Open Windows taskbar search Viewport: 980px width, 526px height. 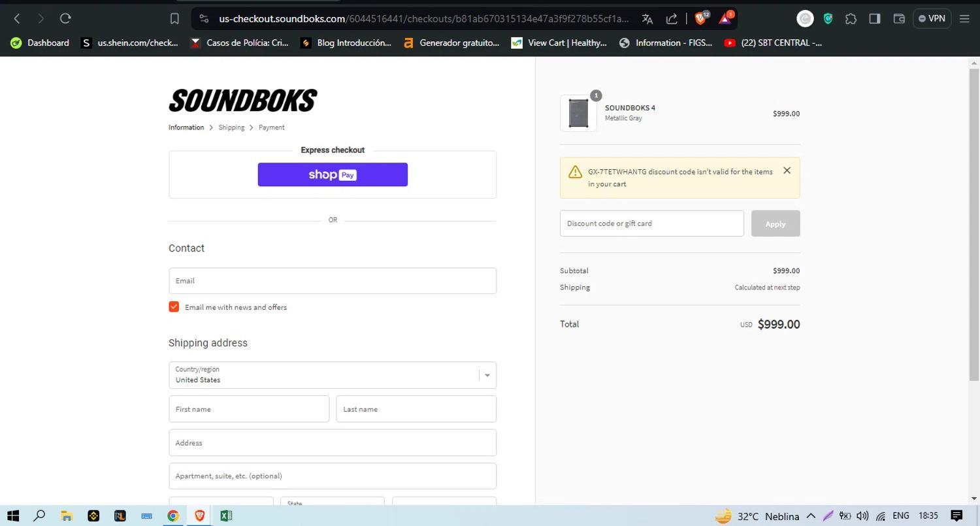pos(39,516)
